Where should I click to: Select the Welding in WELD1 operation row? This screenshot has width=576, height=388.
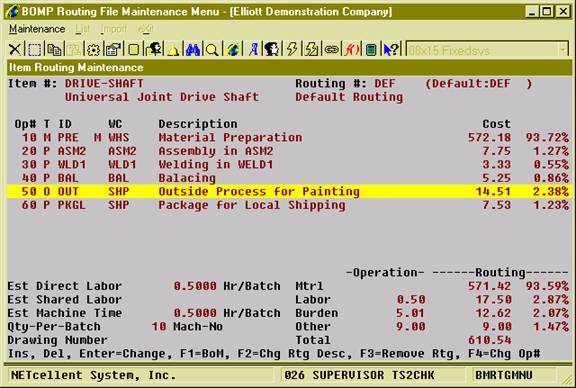pos(288,164)
